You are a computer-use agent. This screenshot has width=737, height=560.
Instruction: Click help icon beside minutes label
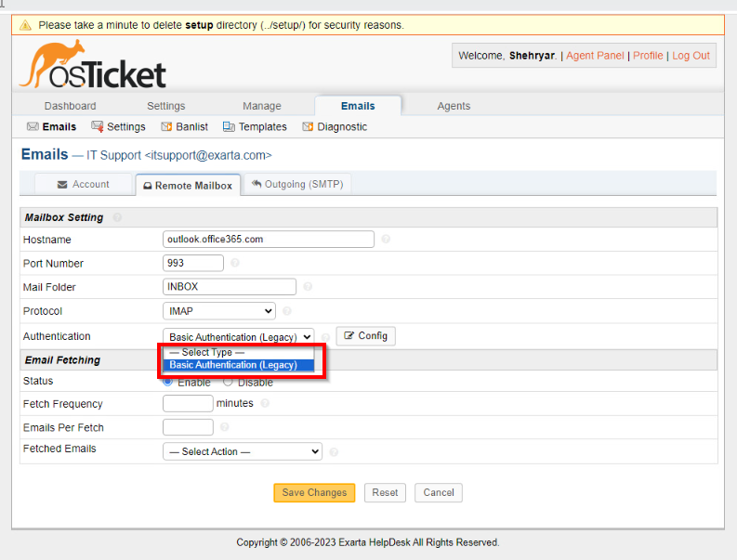(x=266, y=404)
